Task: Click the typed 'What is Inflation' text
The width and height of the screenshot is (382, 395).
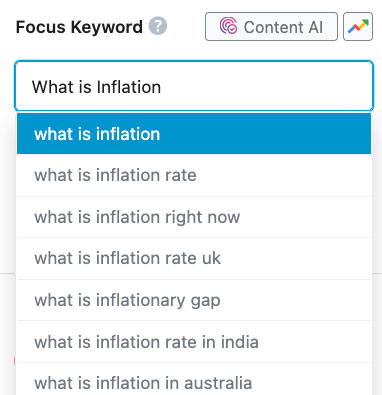Action: coord(96,87)
